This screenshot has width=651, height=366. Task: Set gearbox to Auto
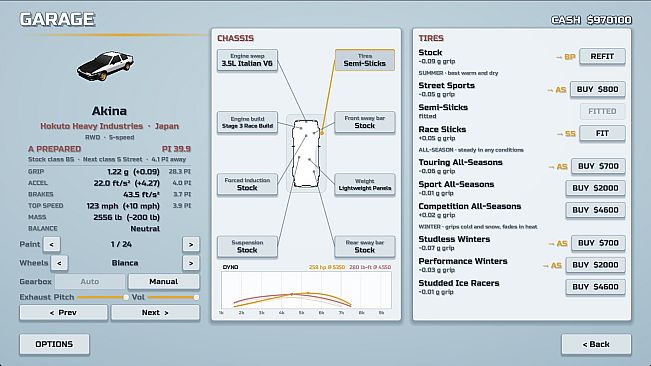(x=90, y=282)
